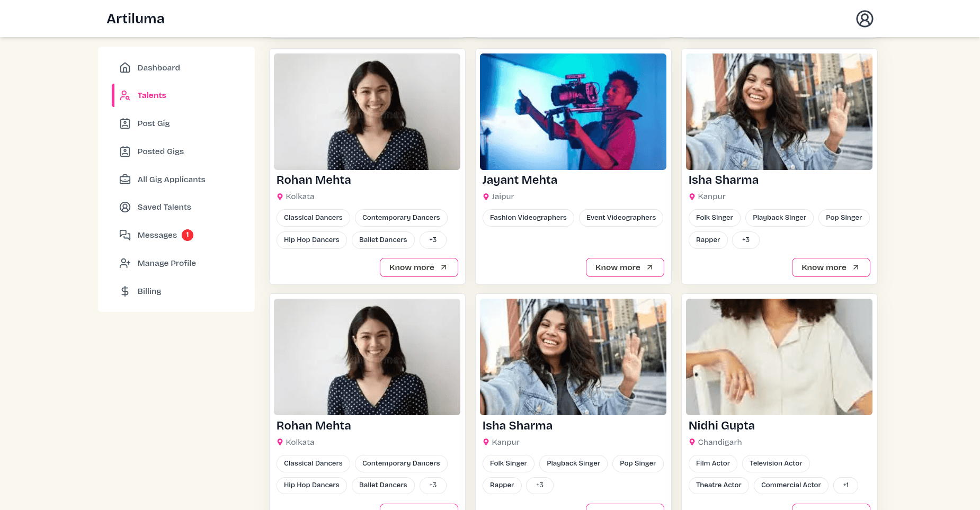
Task: Expand the +1 tag on Nidhi Gupta card
Action: coord(845,485)
